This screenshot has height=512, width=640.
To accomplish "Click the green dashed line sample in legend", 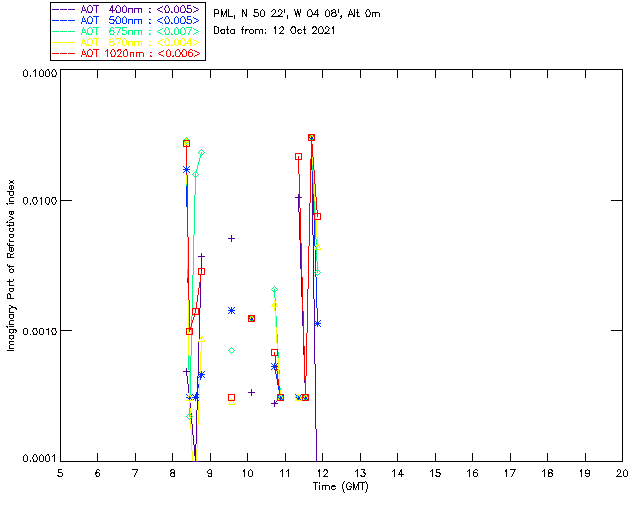I will [x=64, y=31].
